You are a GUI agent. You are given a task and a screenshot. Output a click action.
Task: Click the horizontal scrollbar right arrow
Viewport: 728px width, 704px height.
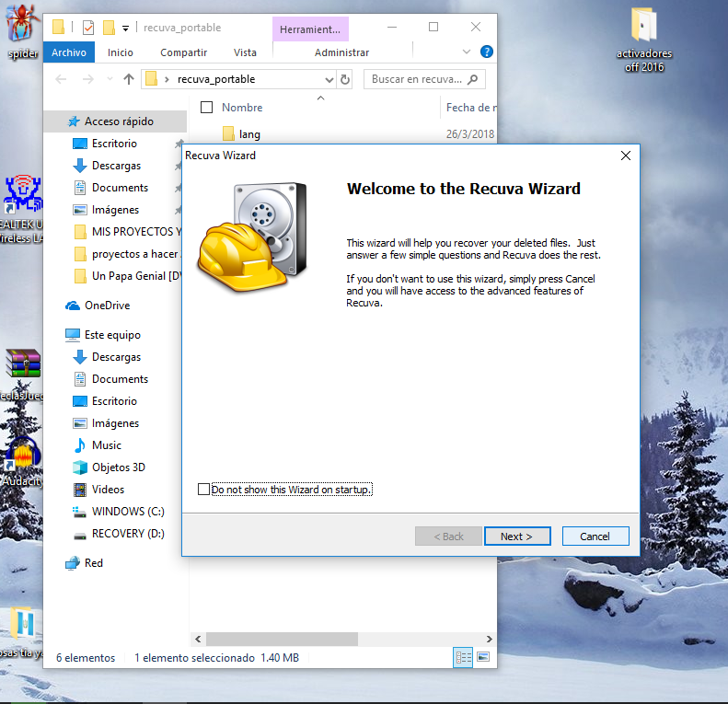(x=490, y=640)
